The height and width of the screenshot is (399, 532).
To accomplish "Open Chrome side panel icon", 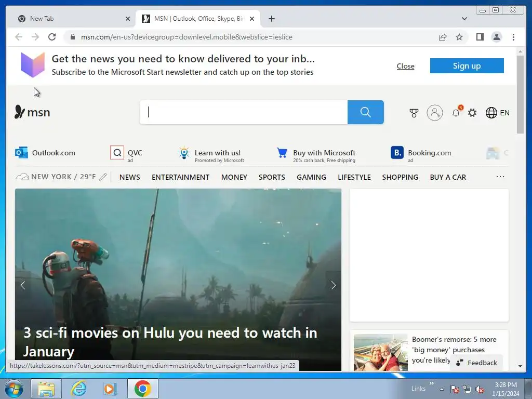I will [480, 37].
